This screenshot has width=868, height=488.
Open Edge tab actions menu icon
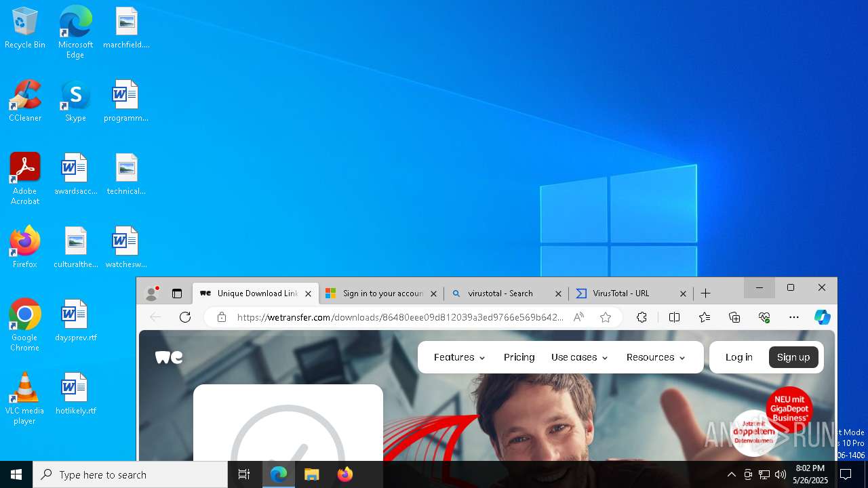[x=177, y=293]
